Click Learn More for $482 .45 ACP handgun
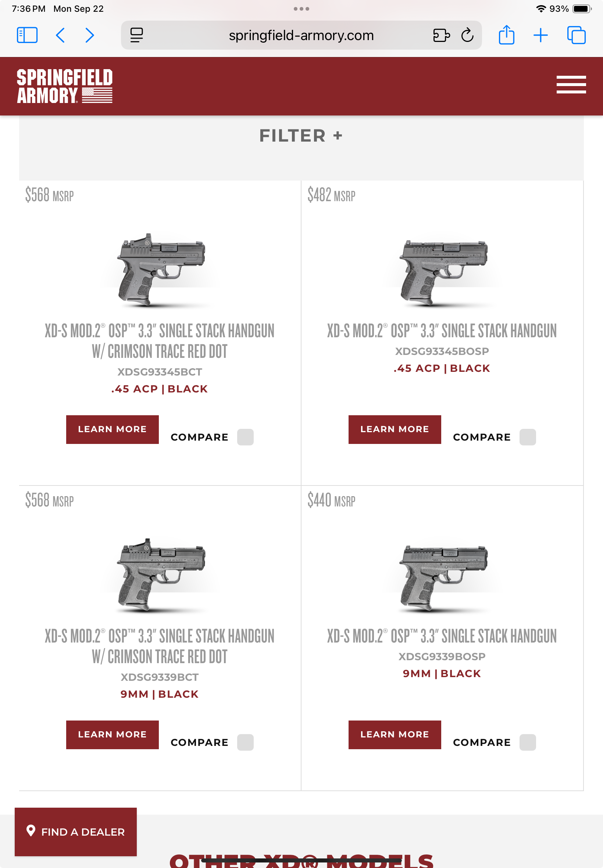Image resolution: width=603 pixels, height=868 pixels. 395,429
